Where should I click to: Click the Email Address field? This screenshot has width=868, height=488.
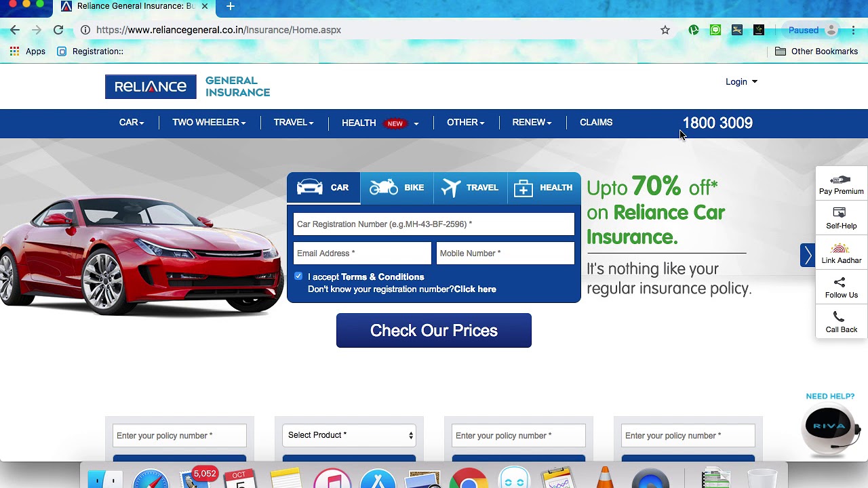[x=362, y=253]
